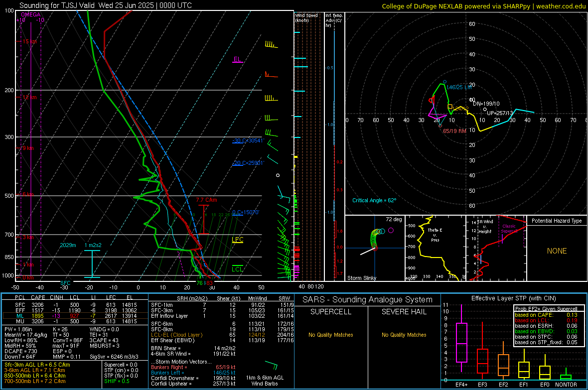Screen dimensions: 588x390
Task: Click the magenta 'Classic Supercell' label
Action: pos(509,229)
